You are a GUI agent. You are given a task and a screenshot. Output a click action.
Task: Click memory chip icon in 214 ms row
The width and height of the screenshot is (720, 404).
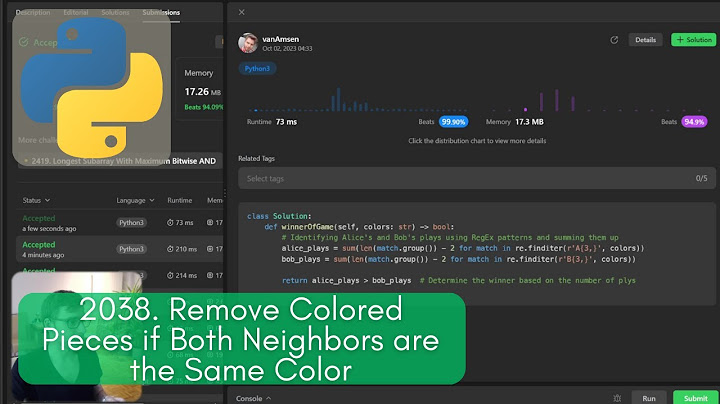pos(210,275)
